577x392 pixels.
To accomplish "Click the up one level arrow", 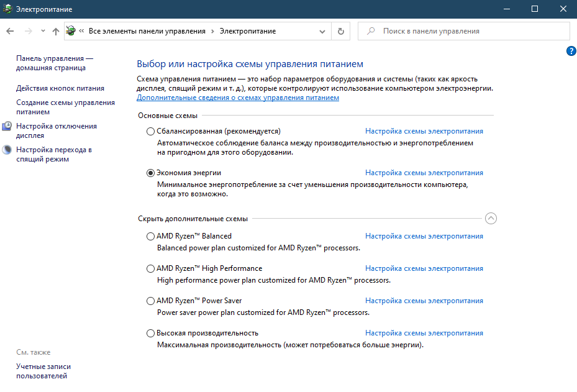I will point(56,31).
